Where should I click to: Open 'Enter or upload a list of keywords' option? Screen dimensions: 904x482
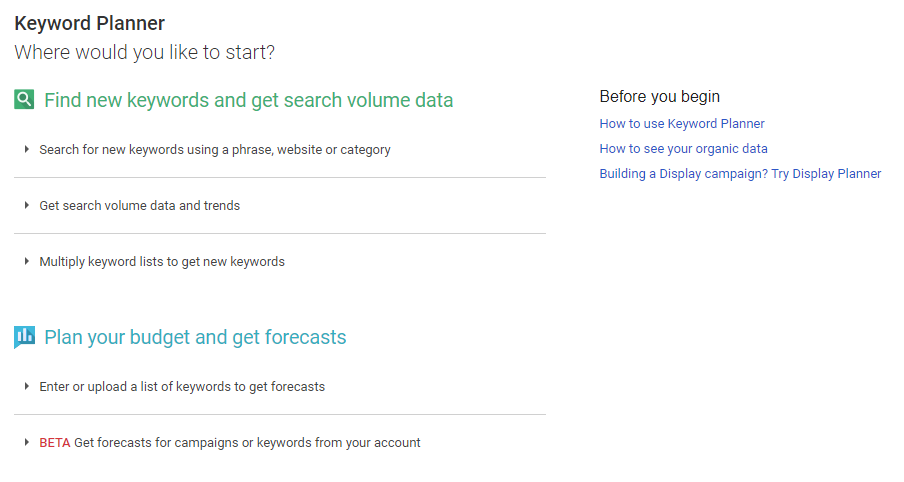[x=182, y=387]
